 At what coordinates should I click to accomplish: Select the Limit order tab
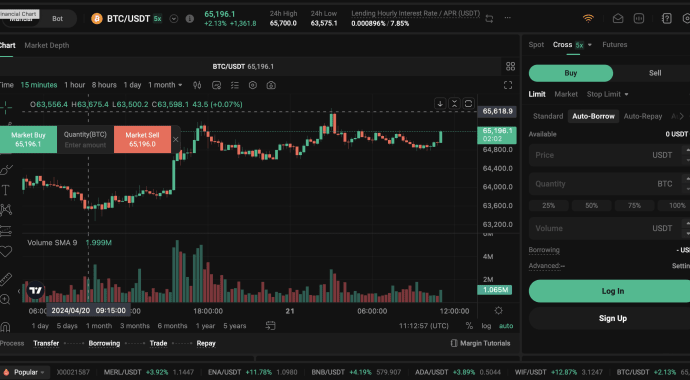point(537,94)
